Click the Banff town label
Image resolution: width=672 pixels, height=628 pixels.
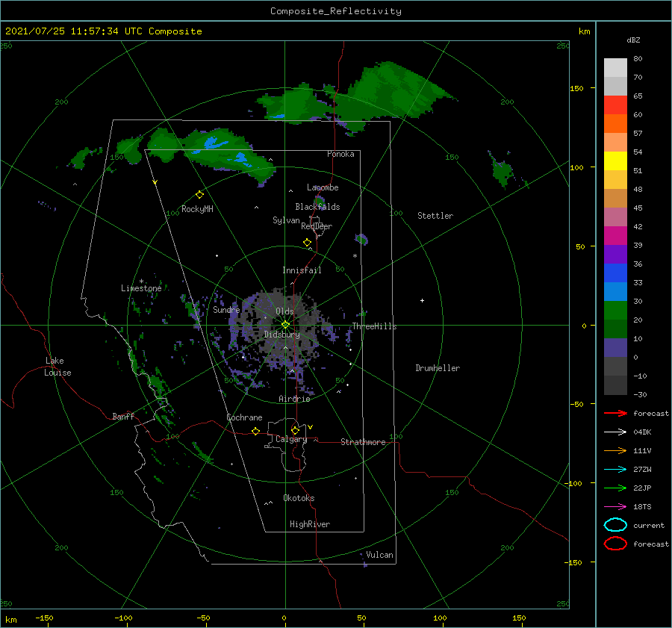[123, 416]
